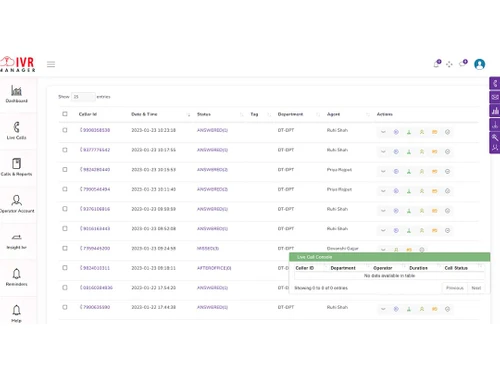Tick the select-all checkbox in table header
The width and height of the screenshot is (500, 375).
point(65,114)
